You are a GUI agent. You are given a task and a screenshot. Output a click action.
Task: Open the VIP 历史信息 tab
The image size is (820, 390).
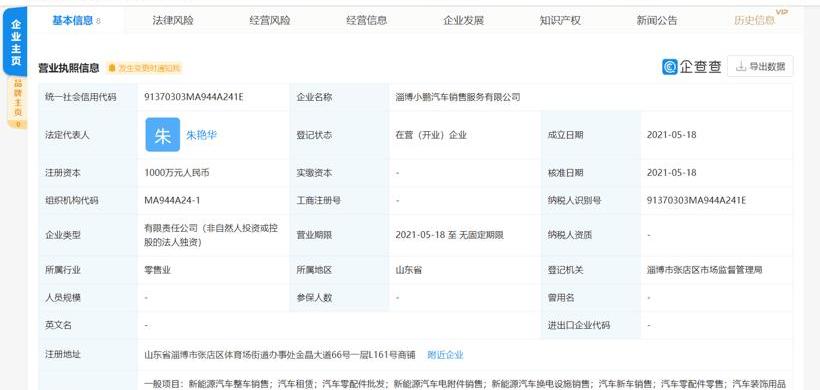[755, 20]
